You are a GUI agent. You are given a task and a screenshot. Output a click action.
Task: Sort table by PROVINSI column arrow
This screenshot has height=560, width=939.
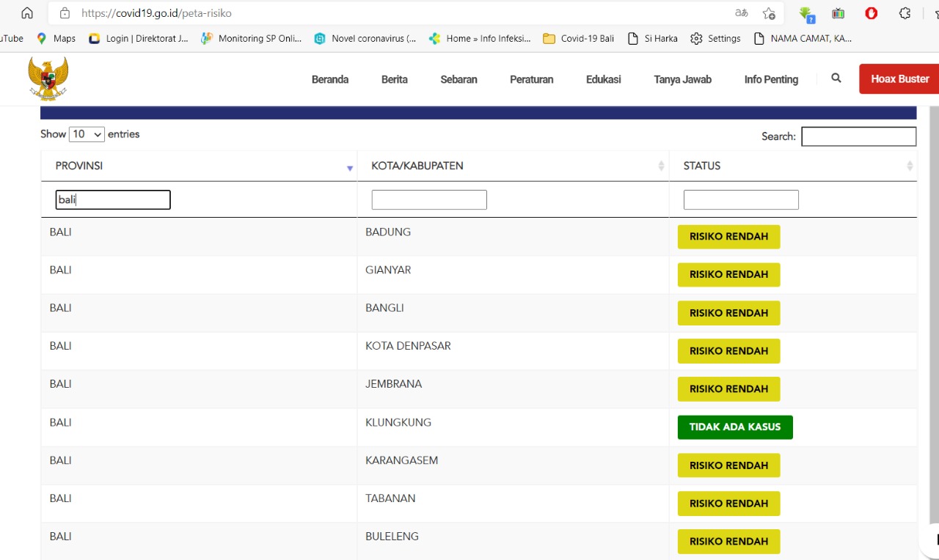point(350,168)
